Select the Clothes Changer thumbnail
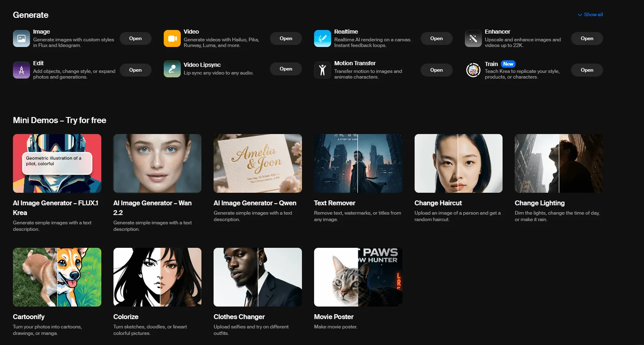 (x=258, y=277)
